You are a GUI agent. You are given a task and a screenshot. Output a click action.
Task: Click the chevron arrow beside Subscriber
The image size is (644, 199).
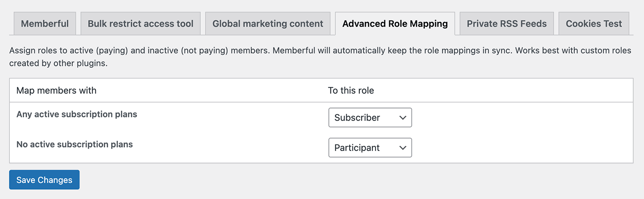pos(402,117)
